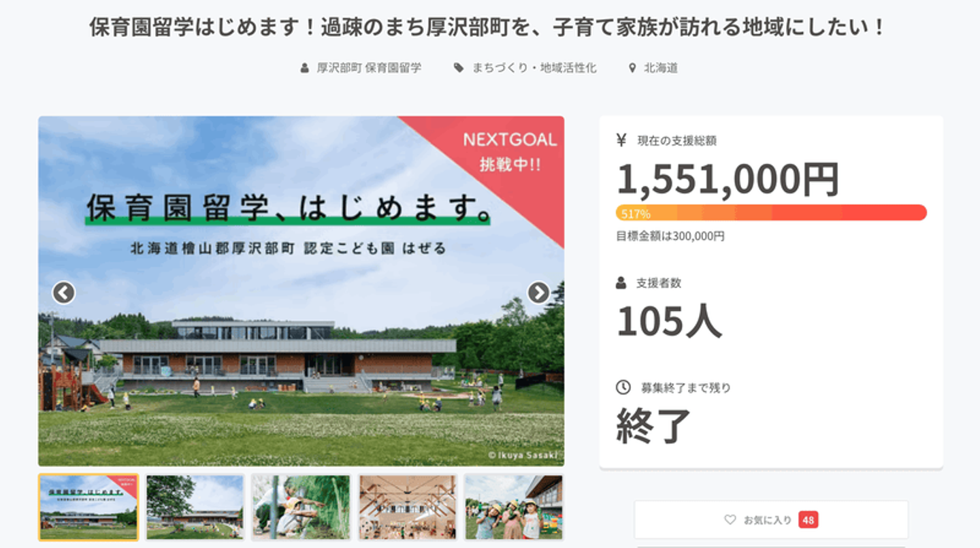Click the 募集終了まで残り label
This screenshot has width=980, height=548.
pos(686,388)
